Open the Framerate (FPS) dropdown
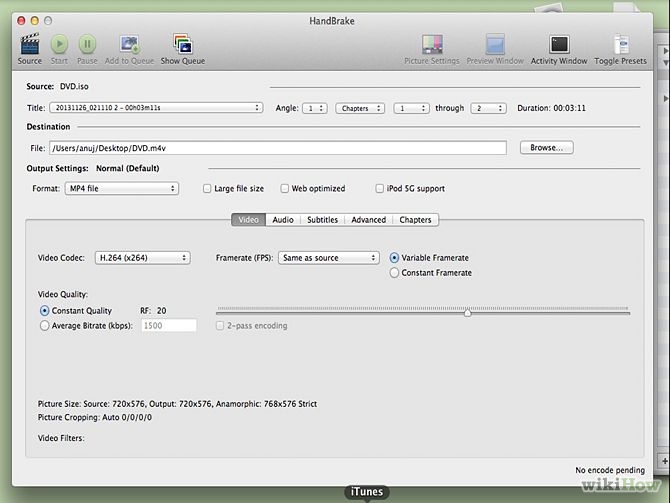 click(x=328, y=258)
